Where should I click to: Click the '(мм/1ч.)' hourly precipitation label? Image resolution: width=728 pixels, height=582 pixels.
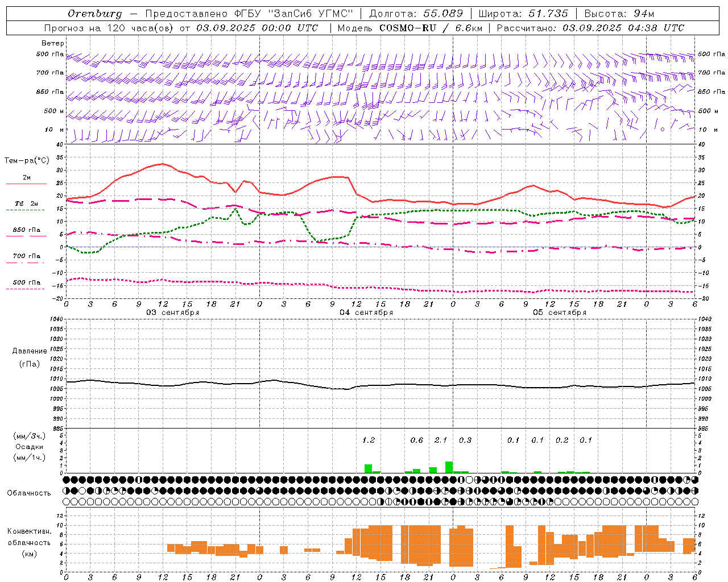click(29, 458)
